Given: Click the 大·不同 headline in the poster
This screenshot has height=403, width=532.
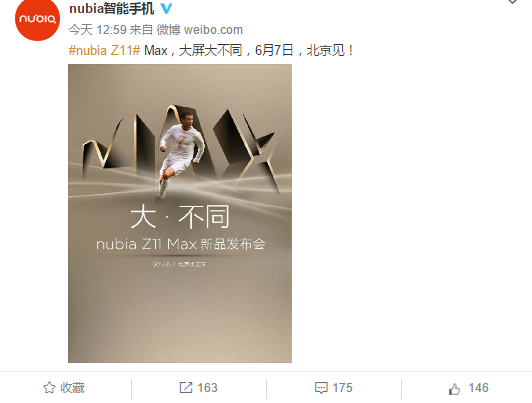Looking at the screenshot, I should tap(180, 217).
